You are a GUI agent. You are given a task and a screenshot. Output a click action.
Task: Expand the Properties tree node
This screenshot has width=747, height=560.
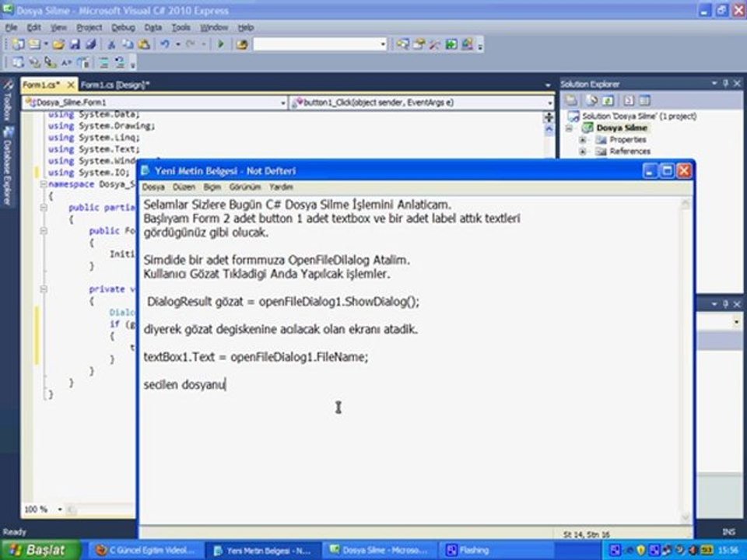583,139
